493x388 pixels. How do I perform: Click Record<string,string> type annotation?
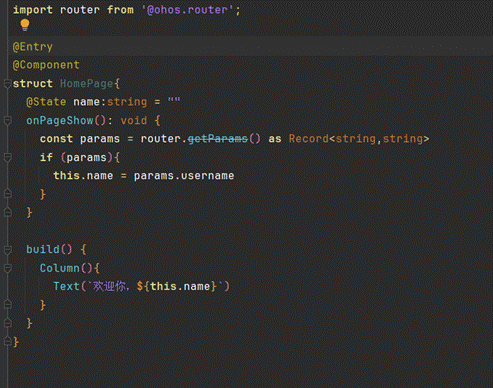(359, 139)
